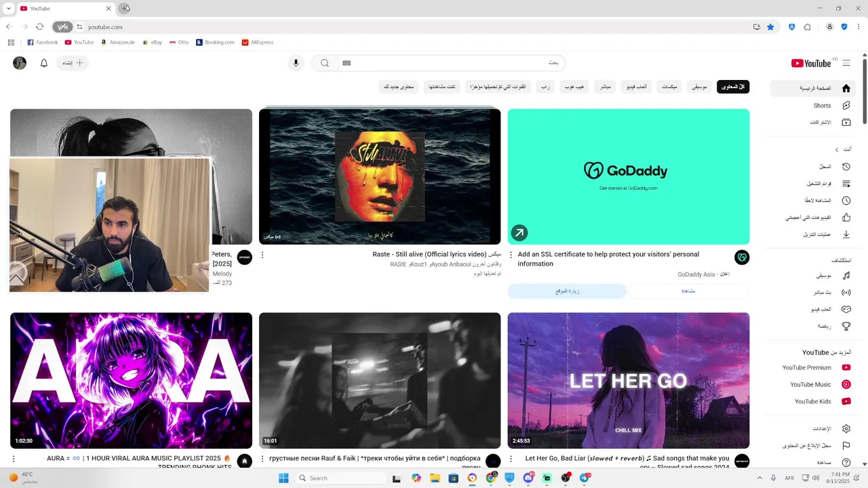Click GoDaddy ad external link arrow icon
868x488 pixels.
tap(519, 233)
